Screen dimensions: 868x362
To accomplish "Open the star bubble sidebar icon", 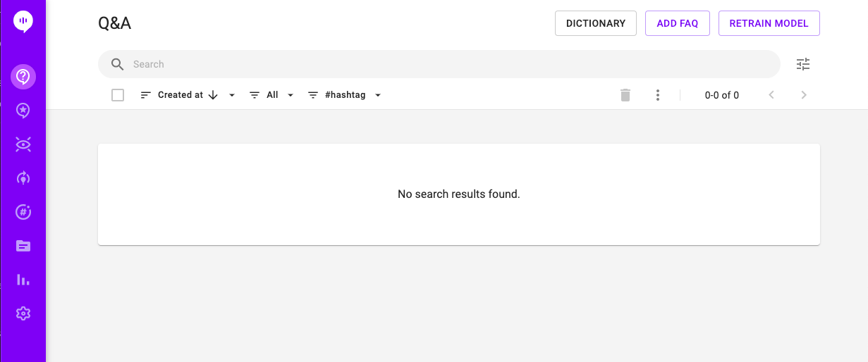I will click(23, 110).
